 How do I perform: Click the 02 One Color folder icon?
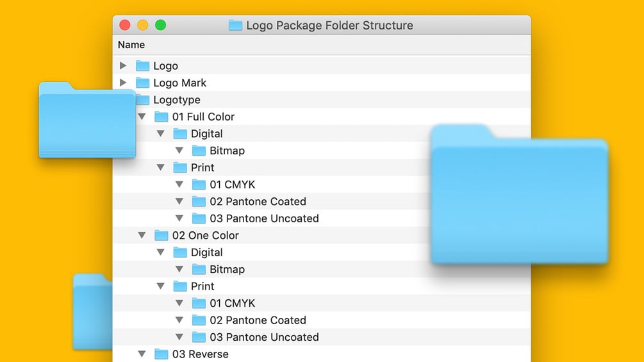(x=161, y=235)
